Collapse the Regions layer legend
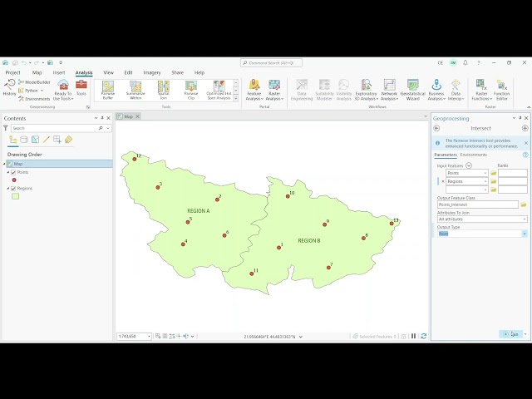Image resolution: width=532 pixels, height=399 pixels. click(x=8, y=189)
